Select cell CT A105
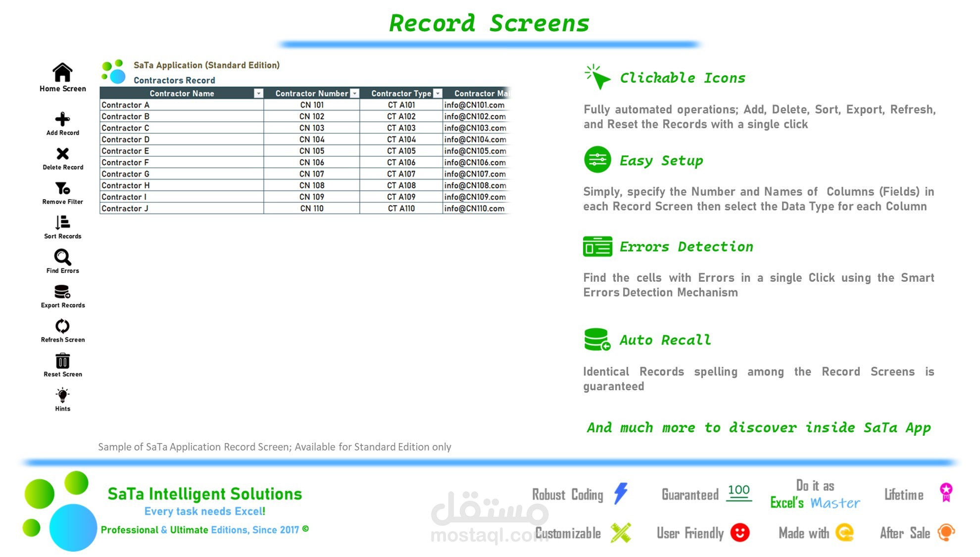 [401, 151]
